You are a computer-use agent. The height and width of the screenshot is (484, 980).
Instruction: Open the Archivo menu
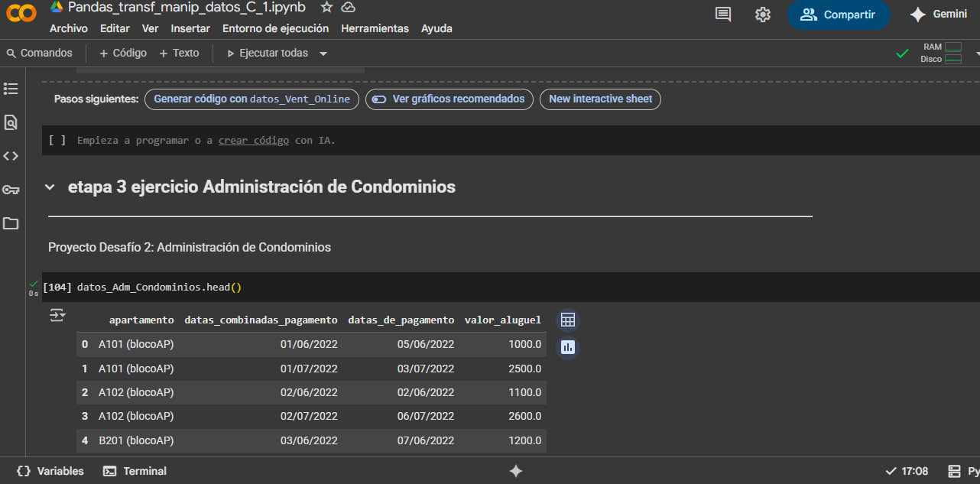pyautogui.click(x=69, y=28)
